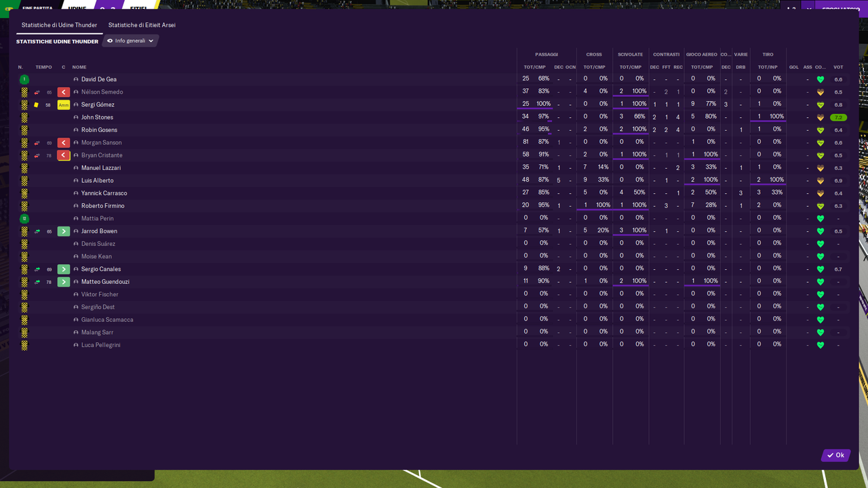Click the person icon beside Moise Kean
The width and height of the screenshot is (868, 488).
coord(76,257)
